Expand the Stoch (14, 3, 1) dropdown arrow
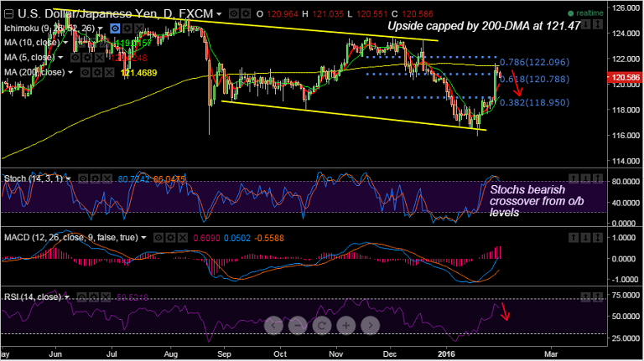Screen dimensions: 644x361 tap(68, 179)
